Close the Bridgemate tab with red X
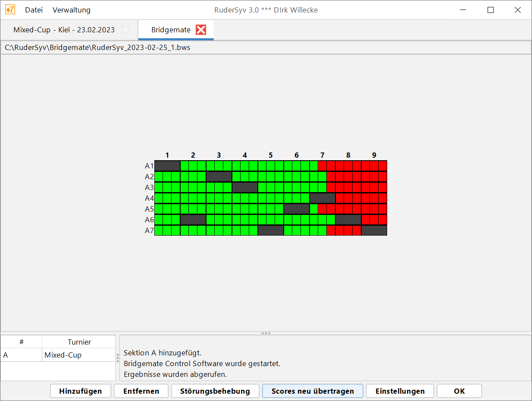Image resolution: width=532 pixels, height=401 pixels. click(x=201, y=30)
